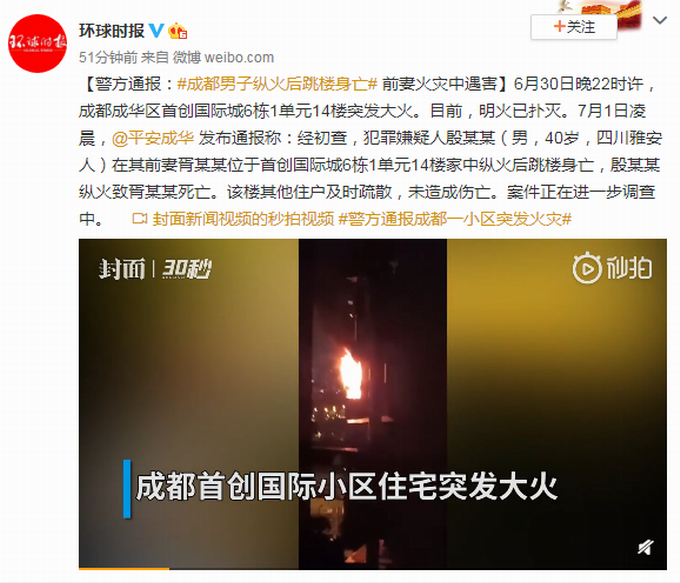The image size is (680, 583).
Task: Follow 环球时报 with the 关注 button
Action: pos(574,27)
